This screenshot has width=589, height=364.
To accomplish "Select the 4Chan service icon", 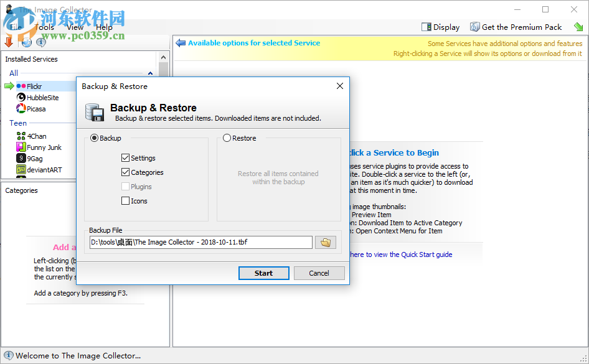I will click(21, 136).
